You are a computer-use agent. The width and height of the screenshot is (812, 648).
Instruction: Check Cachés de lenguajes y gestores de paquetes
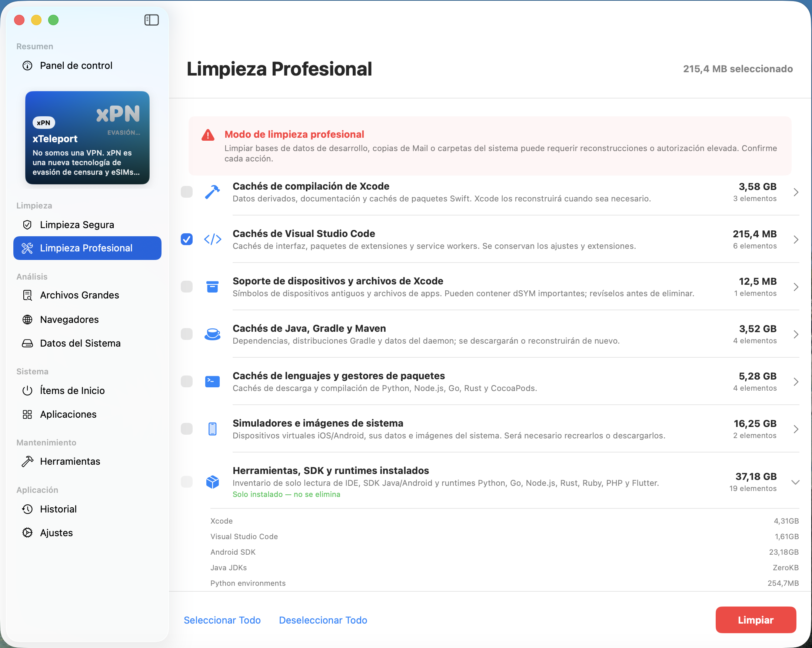(x=187, y=382)
